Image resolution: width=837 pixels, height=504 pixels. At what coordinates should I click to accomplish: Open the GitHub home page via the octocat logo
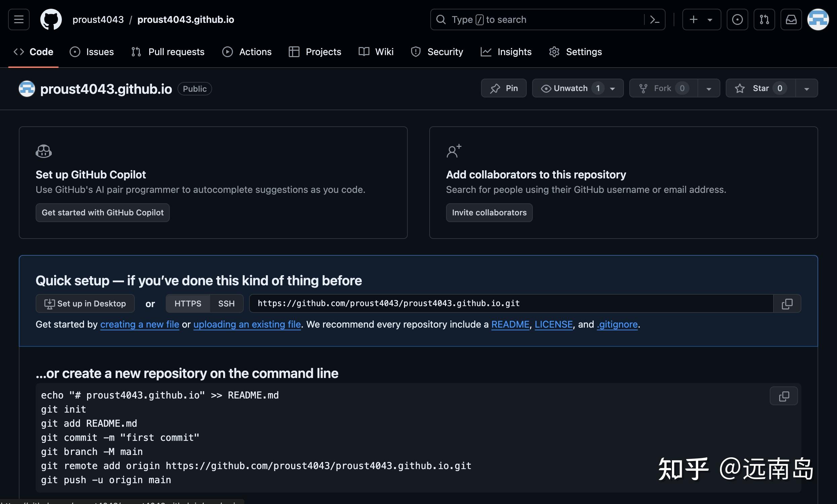pyautogui.click(x=51, y=19)
